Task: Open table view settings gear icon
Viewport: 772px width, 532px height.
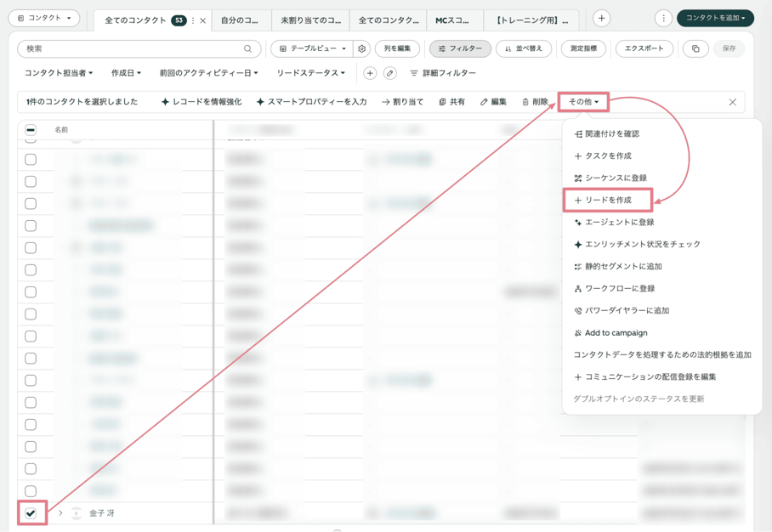Action: [x=362, y=48]
